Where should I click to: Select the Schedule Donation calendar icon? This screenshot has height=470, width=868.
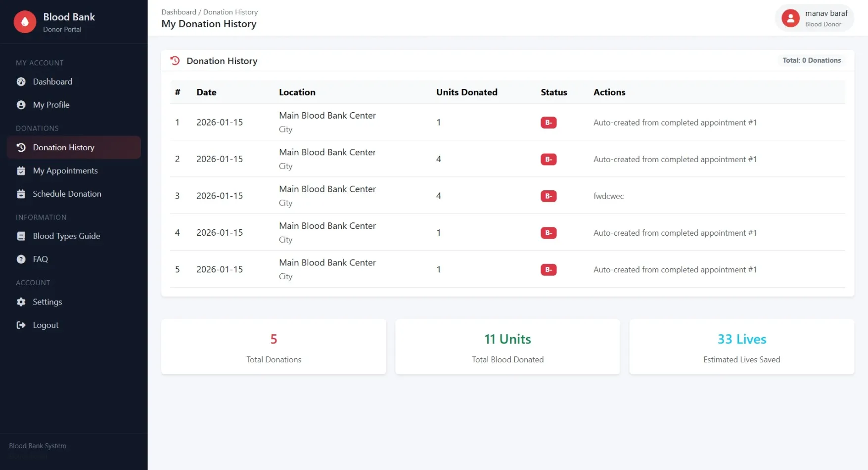pyautogui.click(x=21, y=194)
